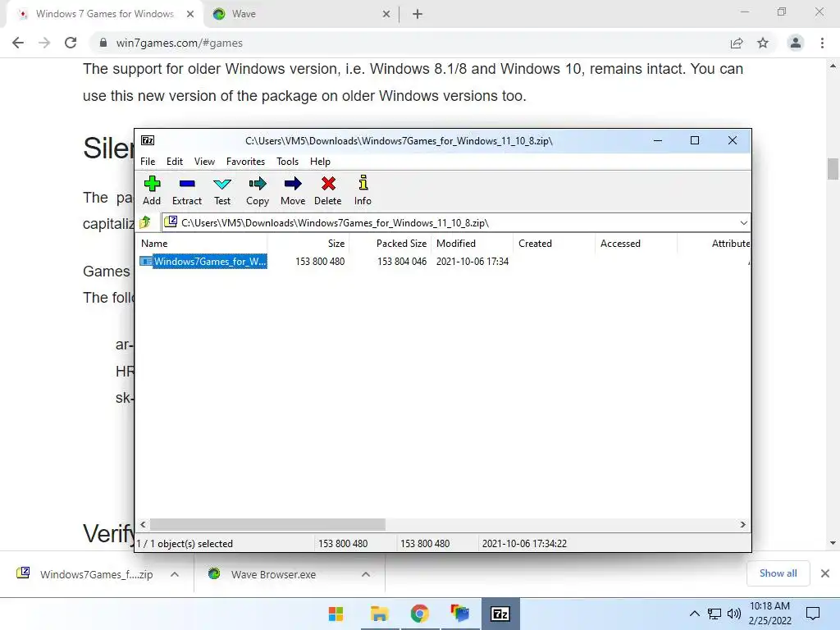Image resolution: width=840 pixels, height=630 pixels.
Task: Open the Chrome three-dot menu
Action: coord(822,43)
